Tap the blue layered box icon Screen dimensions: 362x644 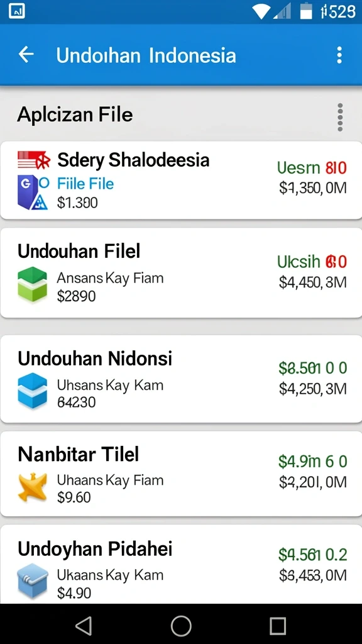click(x=33, y=390)
